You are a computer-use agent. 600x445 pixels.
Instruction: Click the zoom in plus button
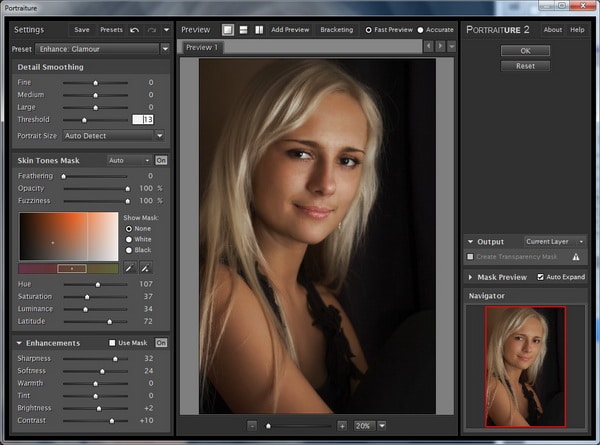pos(342,425)
